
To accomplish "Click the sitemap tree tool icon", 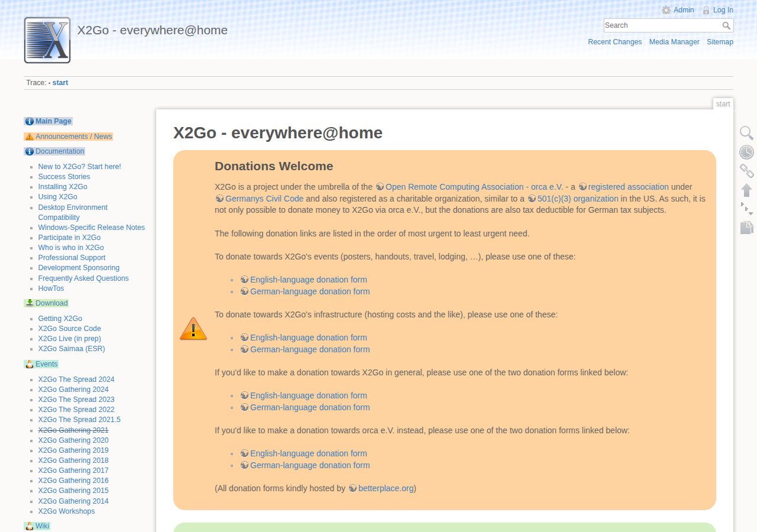I will [x=747, y=209].
